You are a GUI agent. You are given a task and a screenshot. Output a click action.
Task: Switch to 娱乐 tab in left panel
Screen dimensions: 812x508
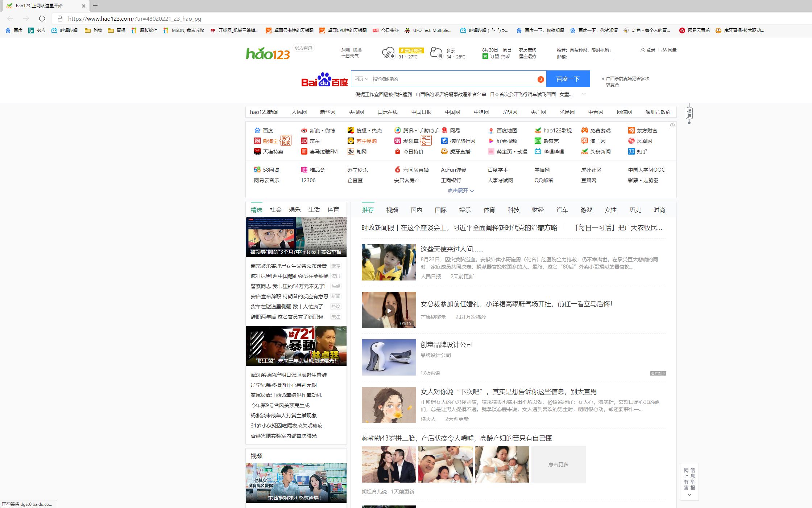[295, 210]
